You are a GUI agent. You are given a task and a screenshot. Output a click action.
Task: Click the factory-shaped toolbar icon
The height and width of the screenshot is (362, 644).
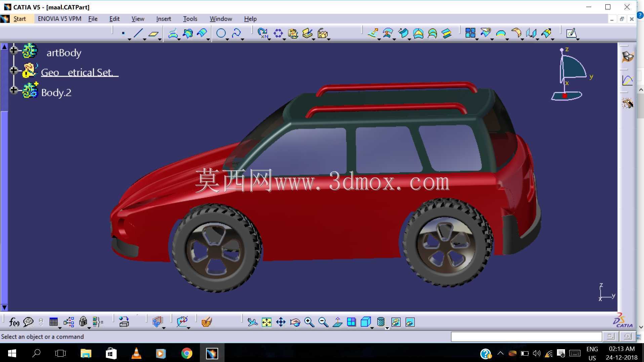(x=323, y=33)
